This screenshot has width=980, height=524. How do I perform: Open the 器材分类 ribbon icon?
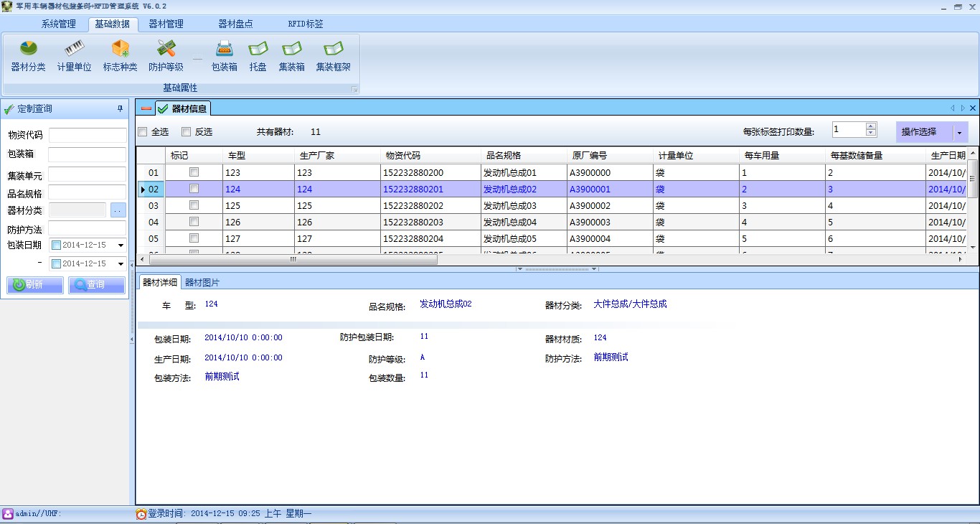[28, 50]
